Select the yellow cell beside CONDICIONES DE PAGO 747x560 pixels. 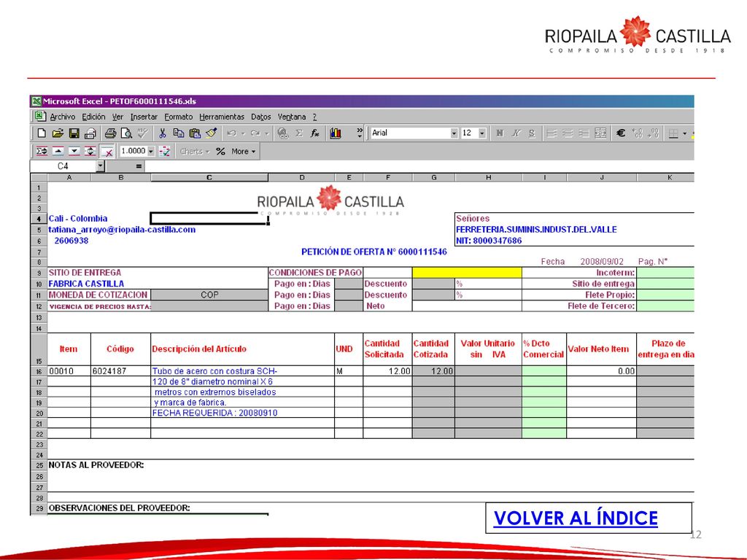[467, 273]
